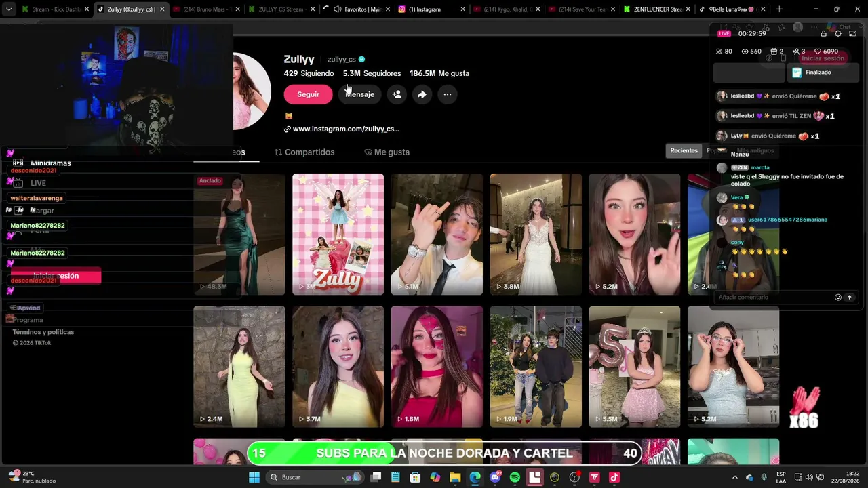The width and height of the screenshot is (868, 488).
Task: Switch to the Bella Luna TikTok tab
Action: point(732,9)
